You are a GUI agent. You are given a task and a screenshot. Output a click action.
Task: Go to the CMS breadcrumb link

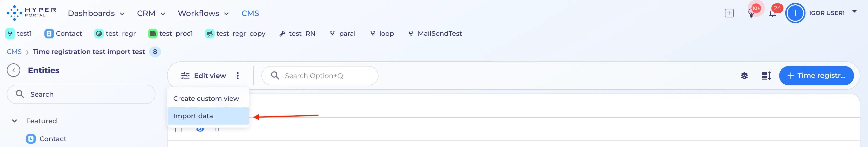(x=14, y=52)
